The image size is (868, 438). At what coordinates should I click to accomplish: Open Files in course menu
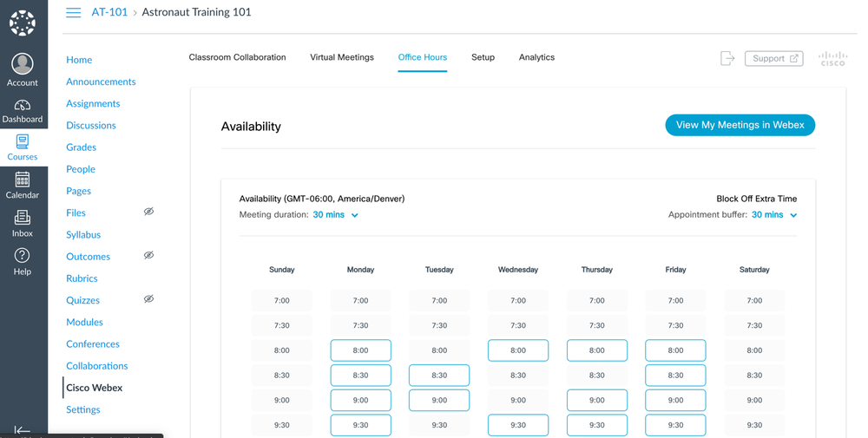76,212
